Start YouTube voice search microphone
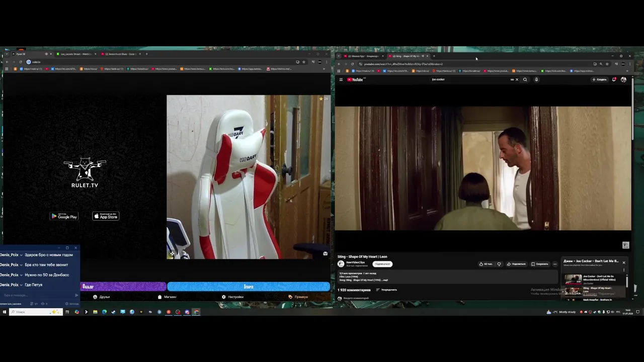This screenshot has height=362, width=644. [536, 79]
